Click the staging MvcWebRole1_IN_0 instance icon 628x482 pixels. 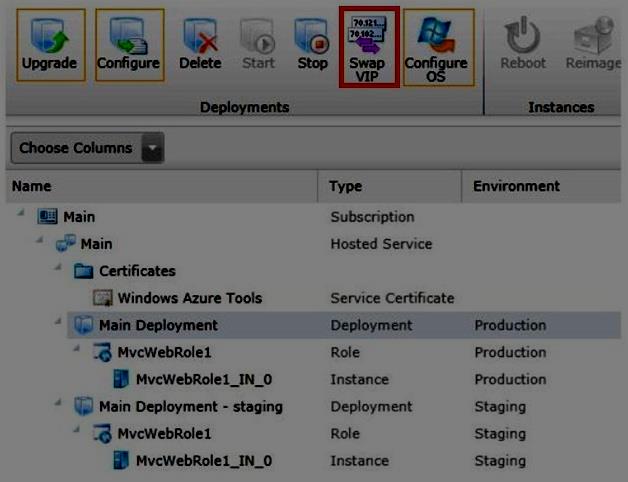click(x=121, y=460)
